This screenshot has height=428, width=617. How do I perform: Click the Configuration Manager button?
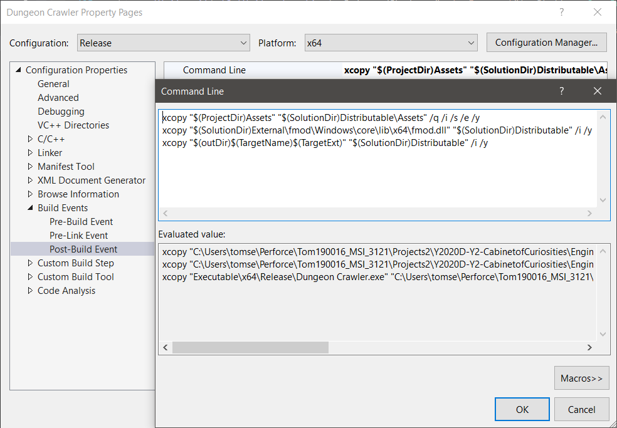click(546, 42)
